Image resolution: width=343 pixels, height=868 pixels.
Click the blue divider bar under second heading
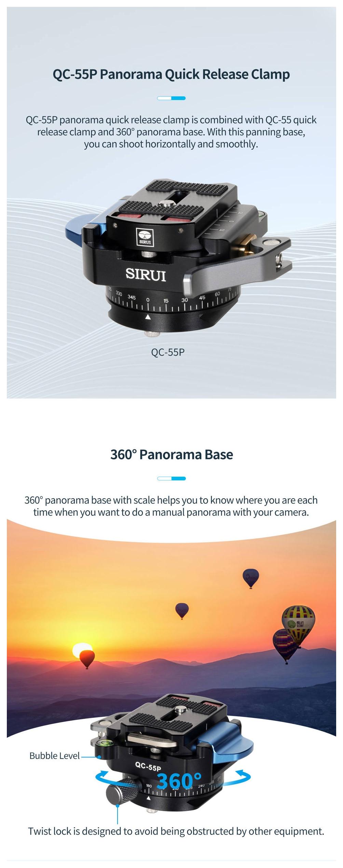(x=171, y=478)
